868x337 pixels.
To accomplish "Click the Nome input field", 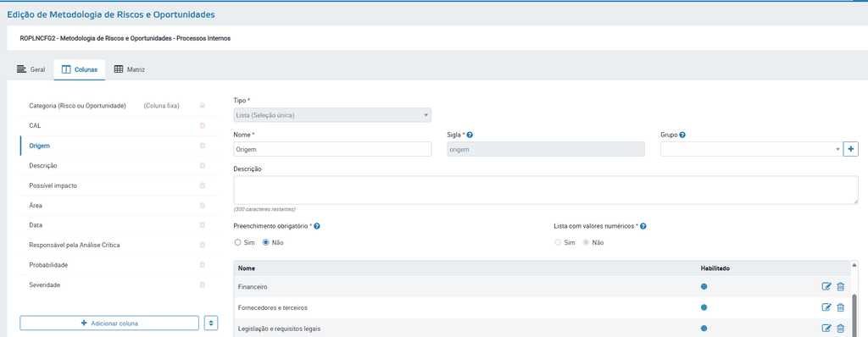I will click(x=332, y=149).
